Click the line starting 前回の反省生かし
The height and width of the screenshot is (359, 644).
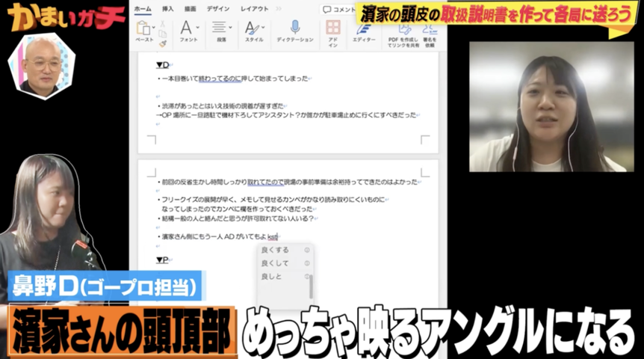coord(288,182)
